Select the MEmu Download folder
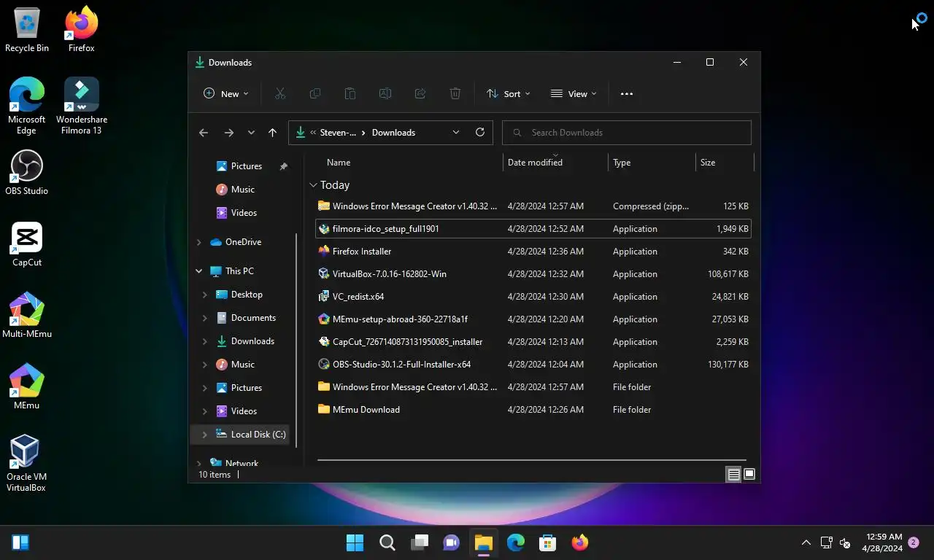This screenshot has width=934, height=560. pos(533,410)
